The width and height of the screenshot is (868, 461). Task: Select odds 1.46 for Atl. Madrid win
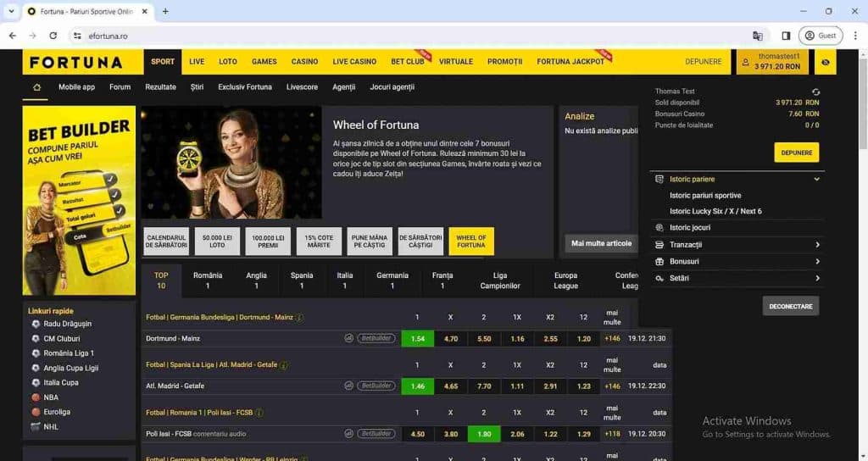pos(418,386)
